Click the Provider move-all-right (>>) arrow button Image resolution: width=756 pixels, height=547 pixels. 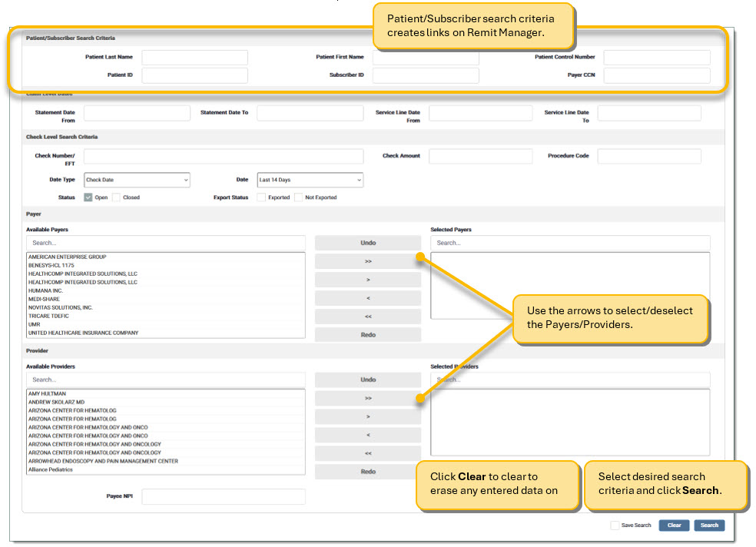pyautogui.click(x=367, y=398)
